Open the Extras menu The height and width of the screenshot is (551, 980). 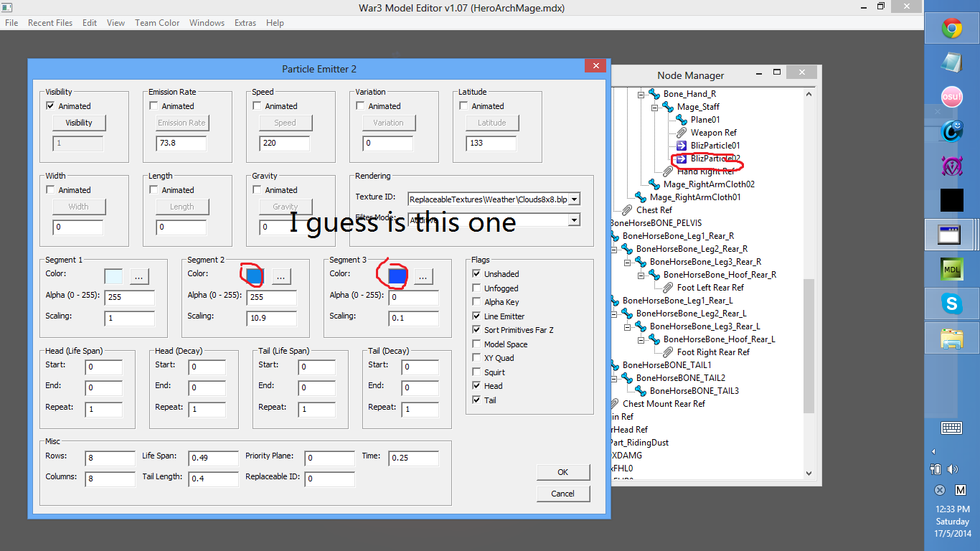pos(245,23)
